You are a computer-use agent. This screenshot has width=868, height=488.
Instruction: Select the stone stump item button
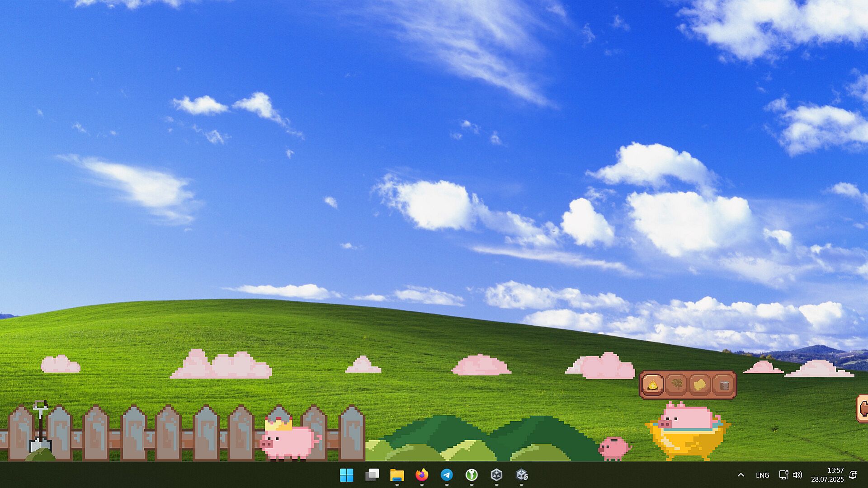click(724, 385)
